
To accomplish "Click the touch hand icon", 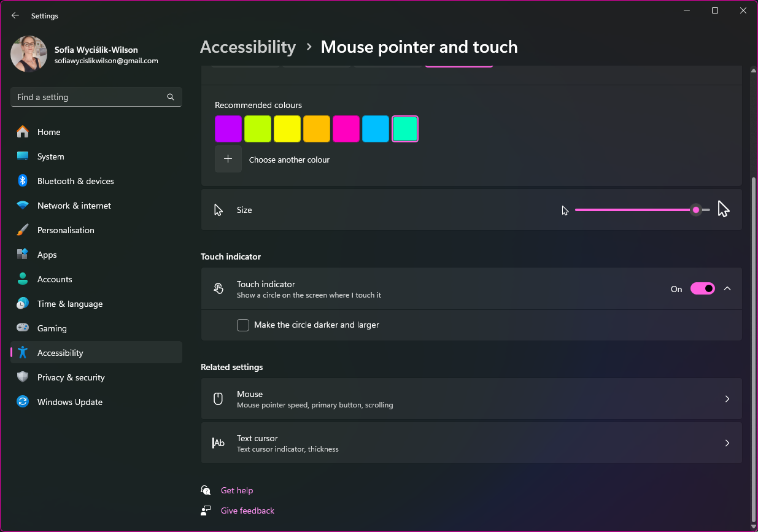I will click(x=219, y=288).
